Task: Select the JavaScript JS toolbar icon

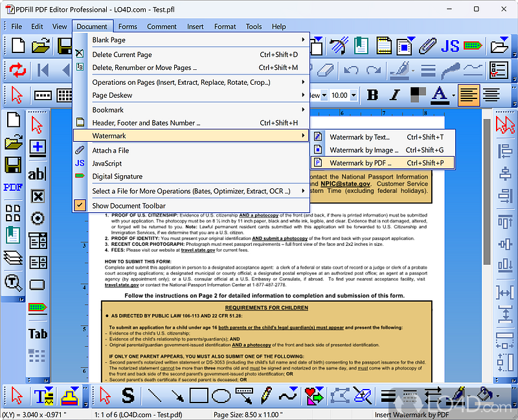Action: tap(450, 46)
